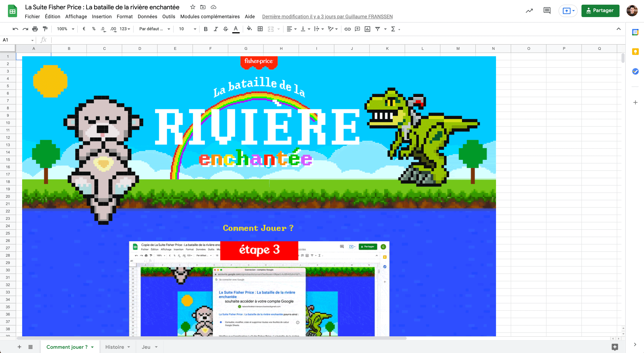Add a new sheet

[x=19, y=347]
